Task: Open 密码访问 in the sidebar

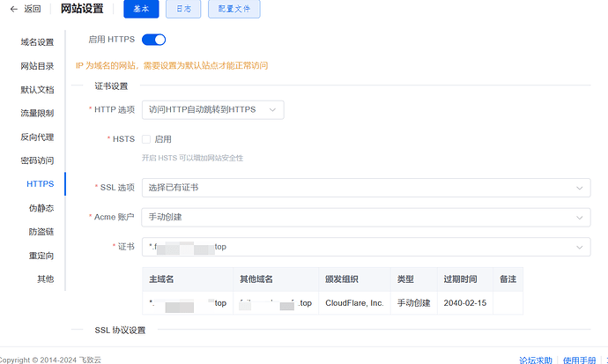Action: (x=37, y=160)
